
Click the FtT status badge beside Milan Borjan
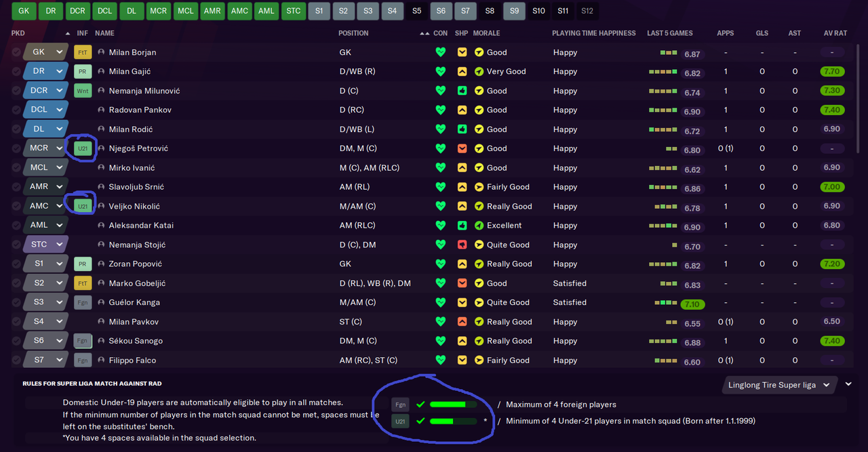pos(82,52)
